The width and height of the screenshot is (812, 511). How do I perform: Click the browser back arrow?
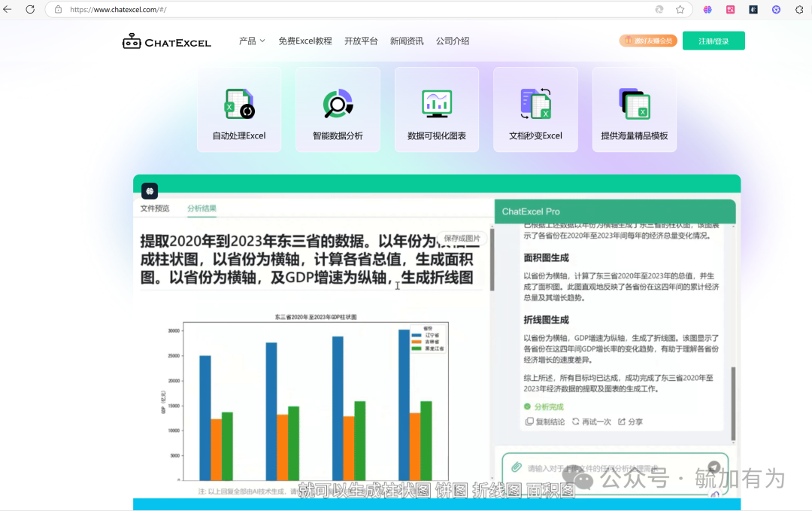point(8,9)
